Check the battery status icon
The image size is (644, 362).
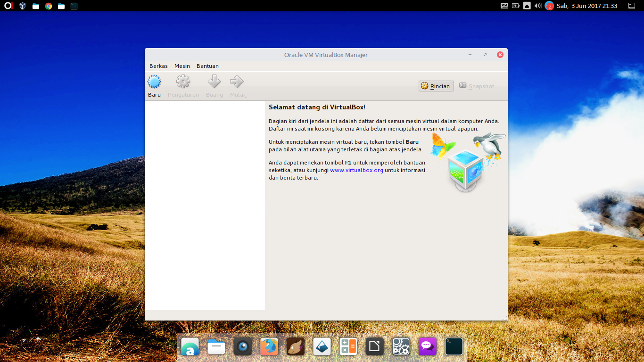pyautogui.click(x=516, y=6)
